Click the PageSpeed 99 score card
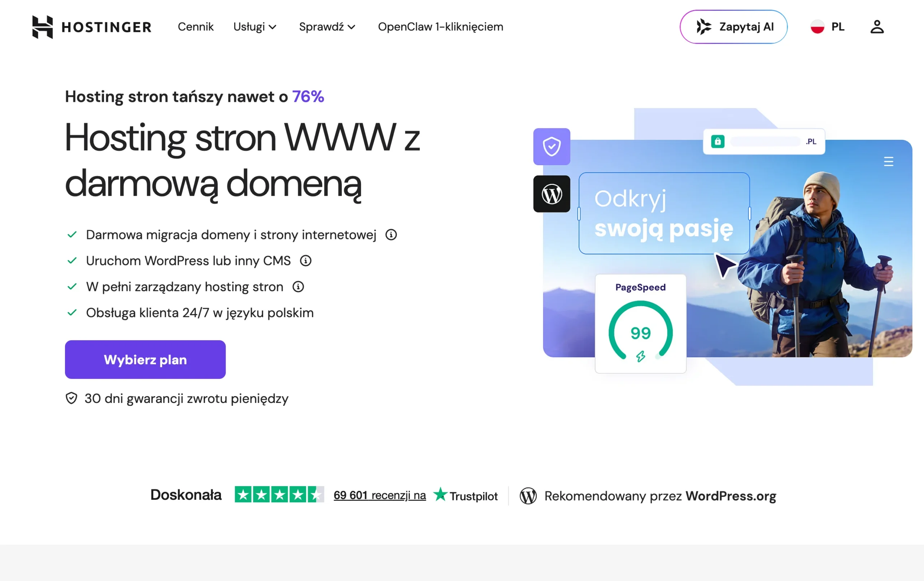The image size is (924, 581). 640,323
